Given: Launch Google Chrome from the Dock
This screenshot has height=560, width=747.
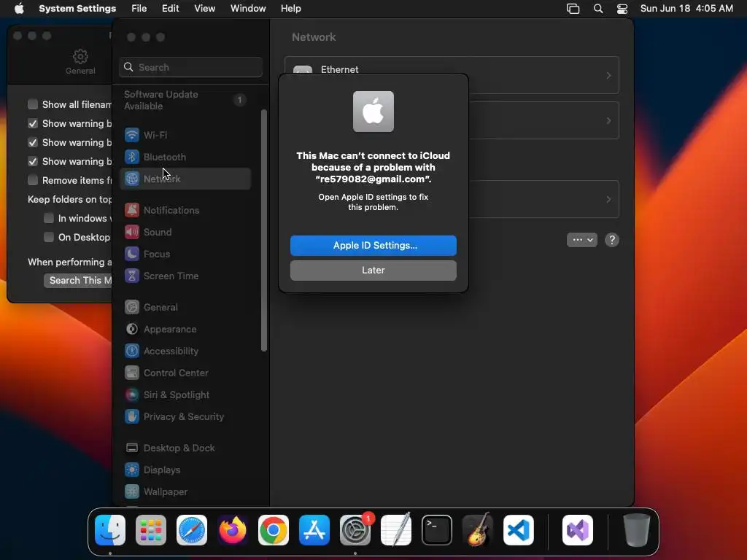Looking at the screenshot, I should click(274, 530).
